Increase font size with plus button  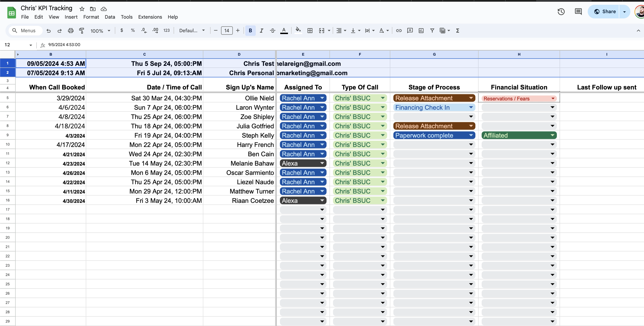(238, 30)
